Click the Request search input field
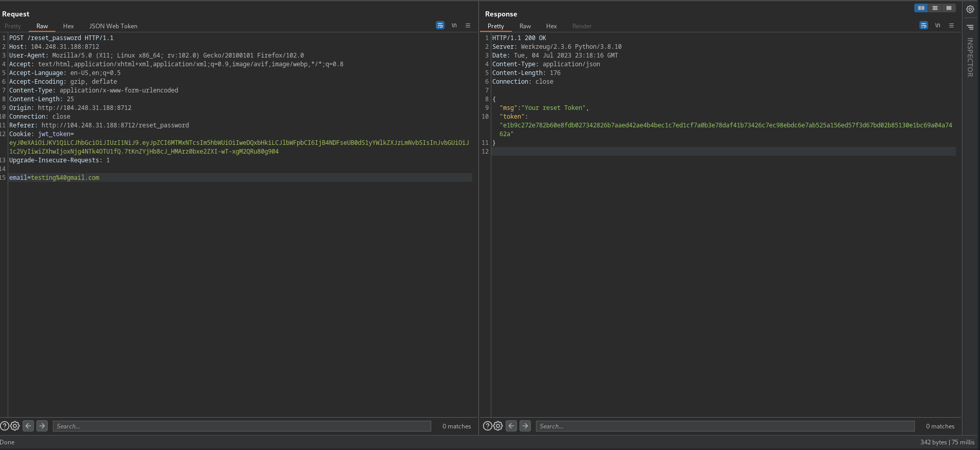The width and height of the screenshot is (980, 450). (x=242, y=426)
